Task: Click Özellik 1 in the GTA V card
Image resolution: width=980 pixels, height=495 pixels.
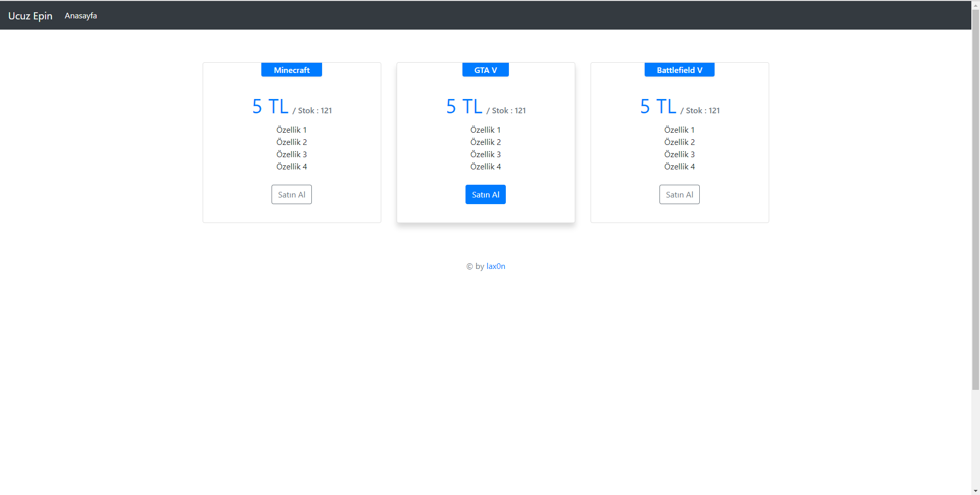Action: pos(485,130)
